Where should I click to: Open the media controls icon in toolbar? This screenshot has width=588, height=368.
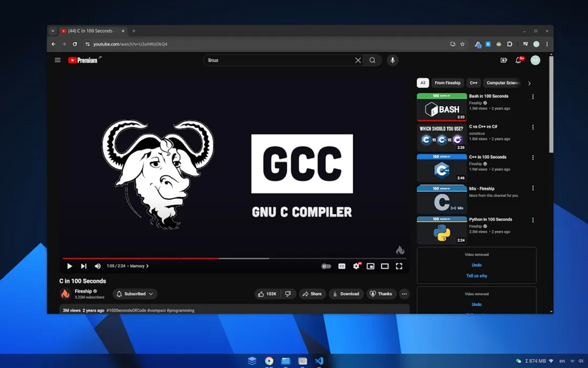click(x=526, y=44)
